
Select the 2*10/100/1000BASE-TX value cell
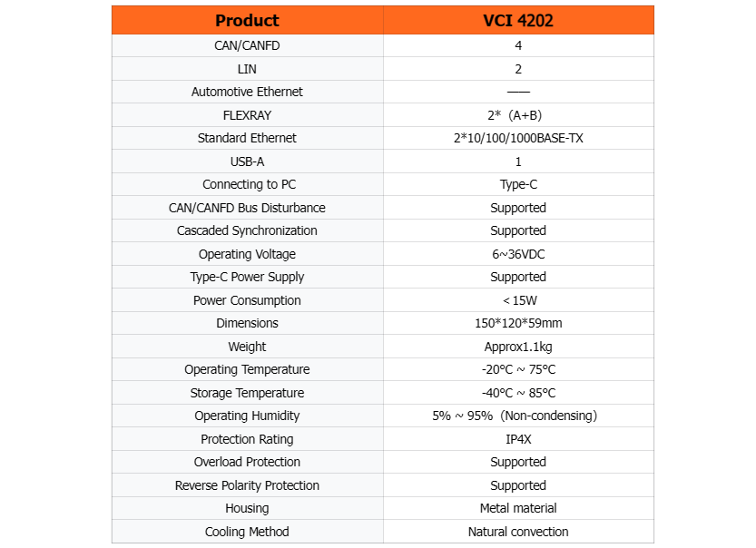pyautogui.click(x=518, y=138)
